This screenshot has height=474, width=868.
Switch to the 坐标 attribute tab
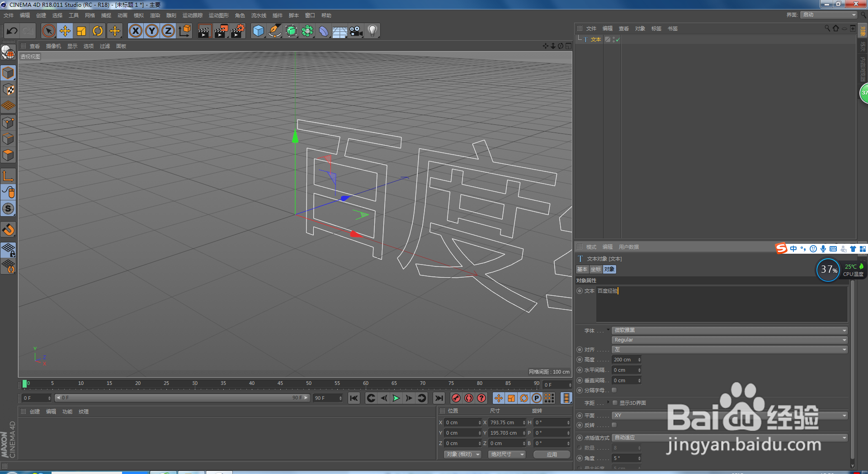(x=596, y=269)
